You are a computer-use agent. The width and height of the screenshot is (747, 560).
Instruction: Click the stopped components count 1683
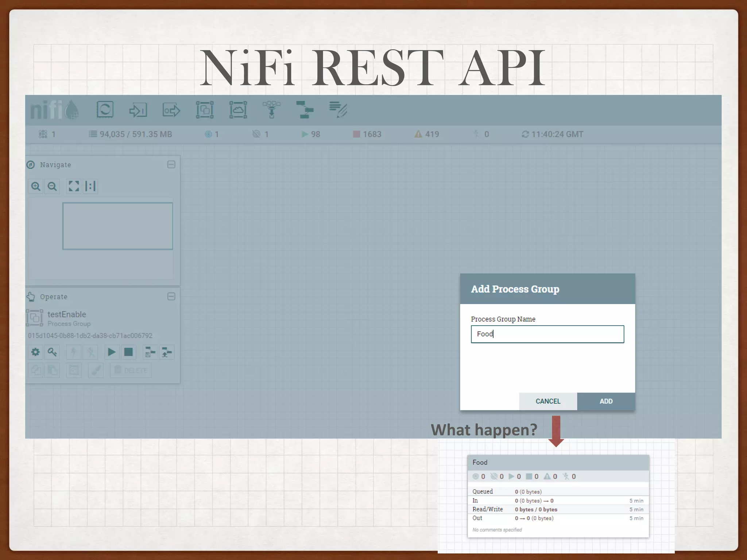click(367, 135)
